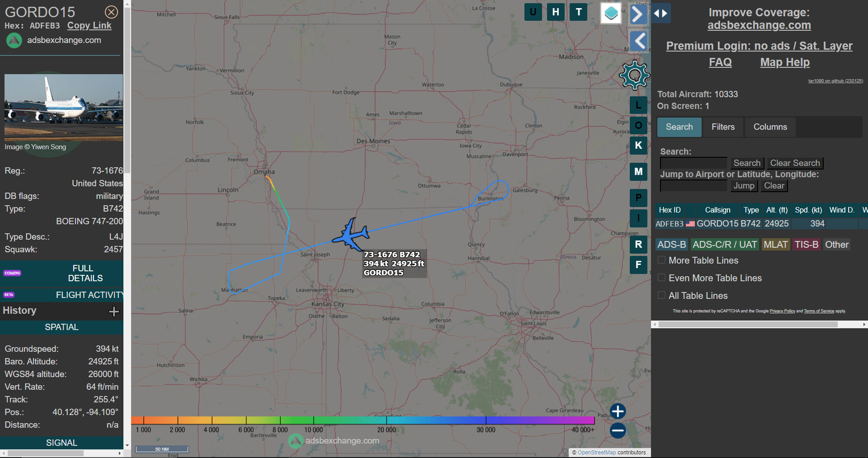868x458 pixels.
Task: Click the I map button
Action: tap(638, 218)
